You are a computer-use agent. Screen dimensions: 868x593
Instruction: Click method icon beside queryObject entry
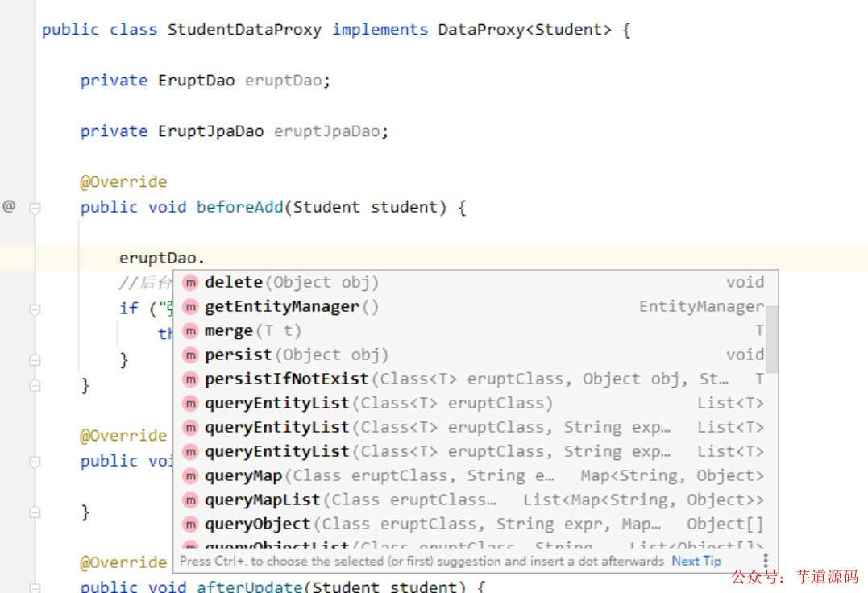[x=190, y=525]
